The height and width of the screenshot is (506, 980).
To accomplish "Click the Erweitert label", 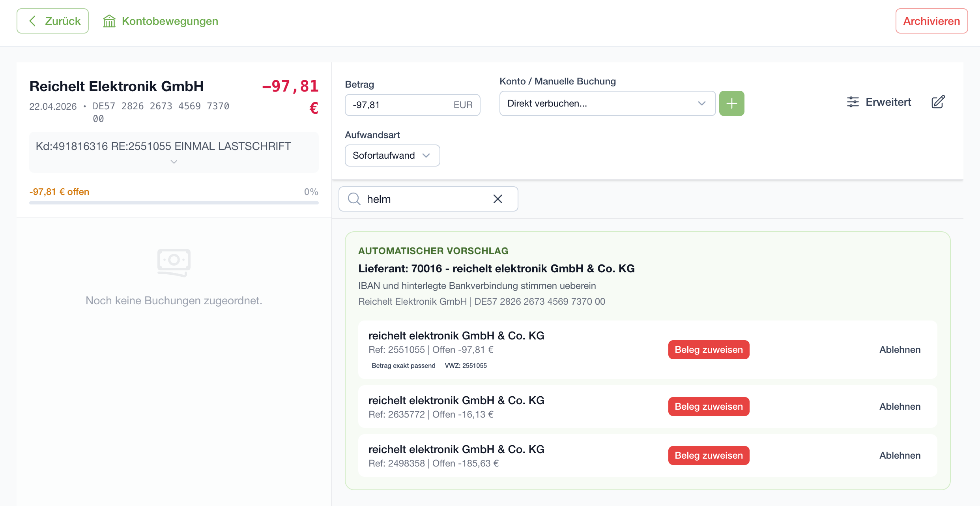I will (888, 102).
